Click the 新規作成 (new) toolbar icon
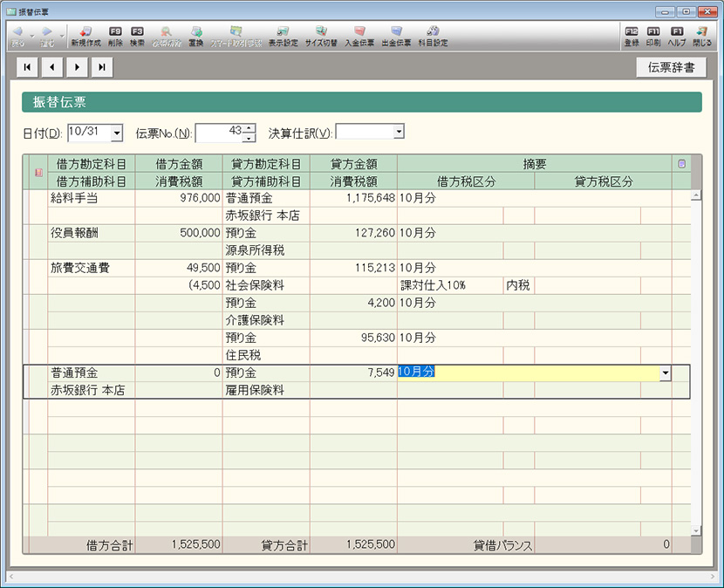724x588 pixels. click(85, 35)
